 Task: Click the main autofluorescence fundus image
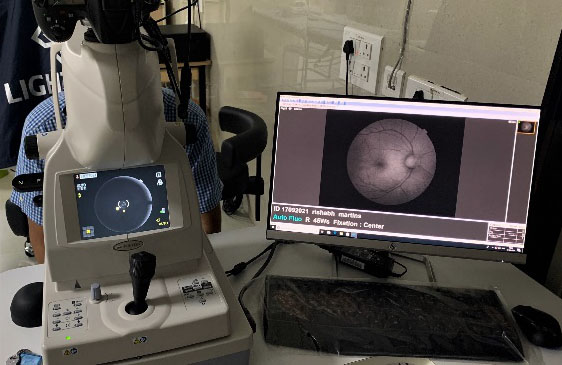391,162
